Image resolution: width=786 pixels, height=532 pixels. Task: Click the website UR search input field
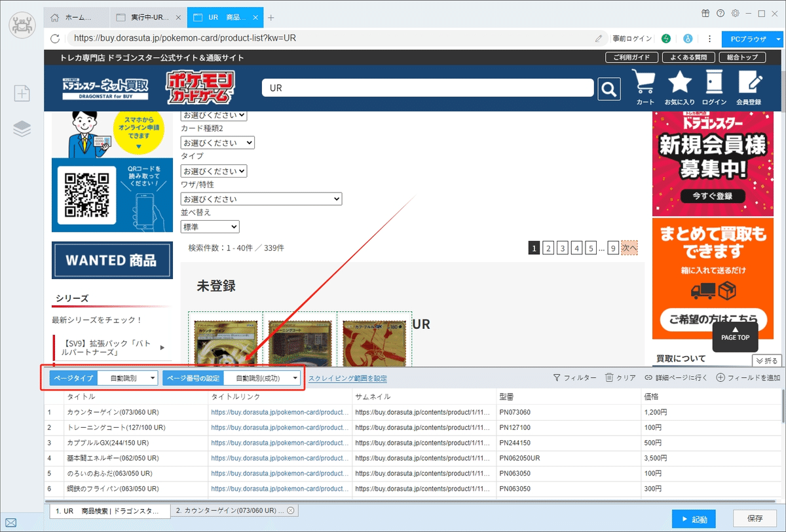(x=427, y=87)
